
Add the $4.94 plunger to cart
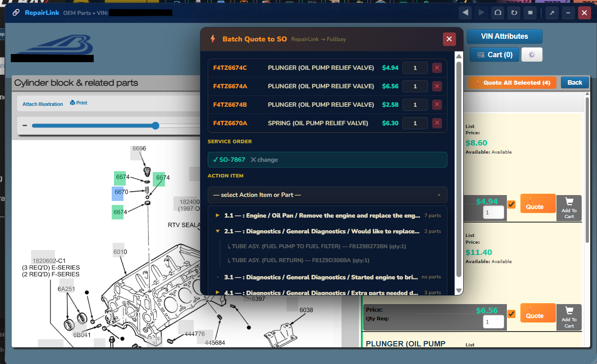569,208
